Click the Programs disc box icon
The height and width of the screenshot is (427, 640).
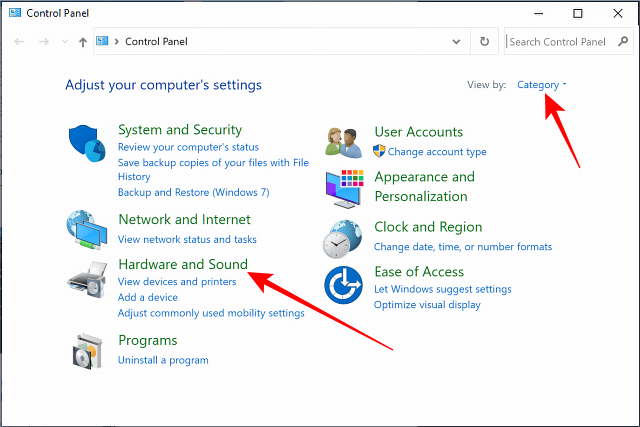87,351
